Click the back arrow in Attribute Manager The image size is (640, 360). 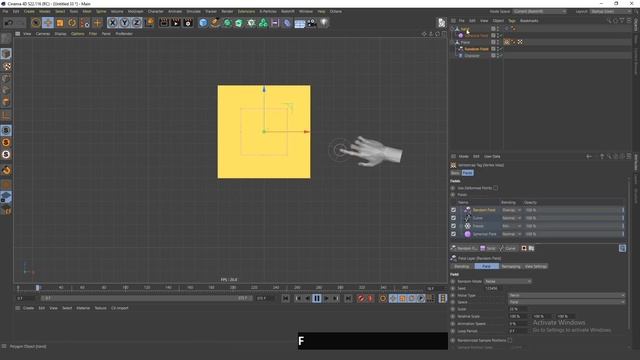[x=589, y=156]
